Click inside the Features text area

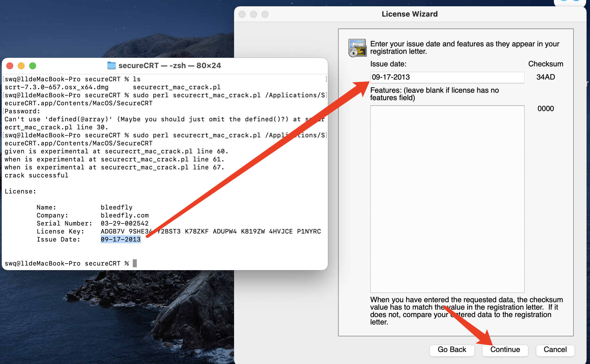point(447,199)
